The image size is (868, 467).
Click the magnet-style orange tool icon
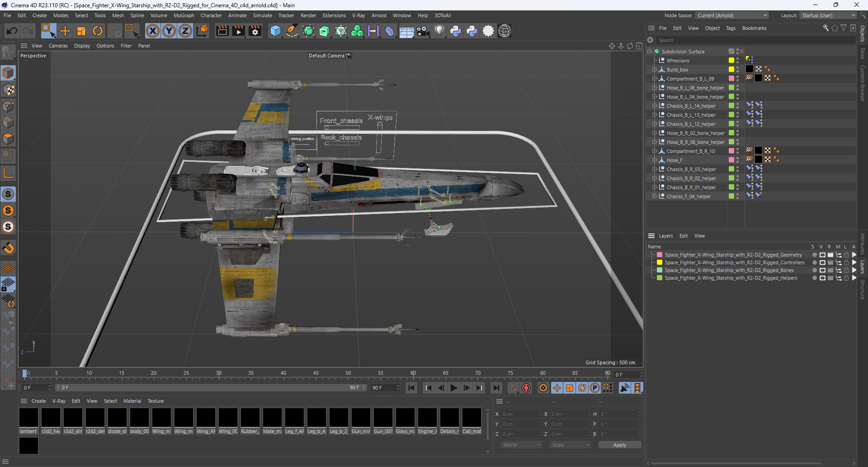pos(8,248)
